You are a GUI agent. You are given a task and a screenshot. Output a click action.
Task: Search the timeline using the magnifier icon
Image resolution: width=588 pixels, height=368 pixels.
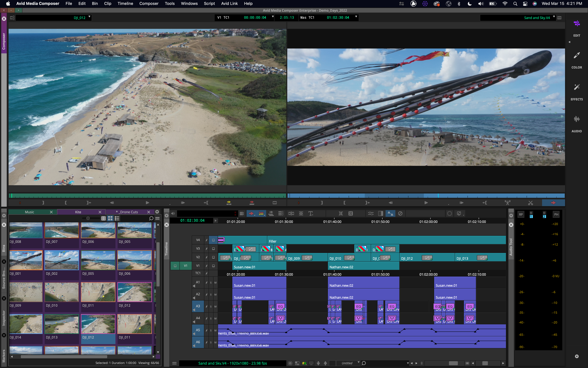[364, 363]
